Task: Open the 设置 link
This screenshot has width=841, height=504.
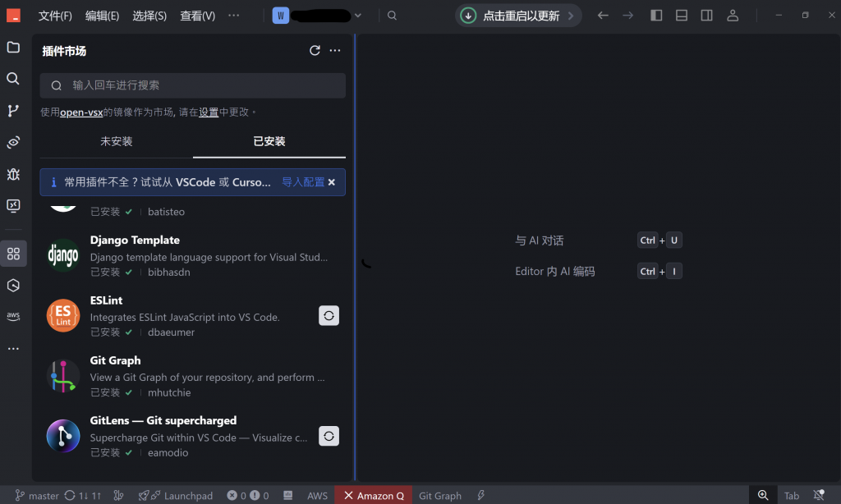Action: point(209,112)
